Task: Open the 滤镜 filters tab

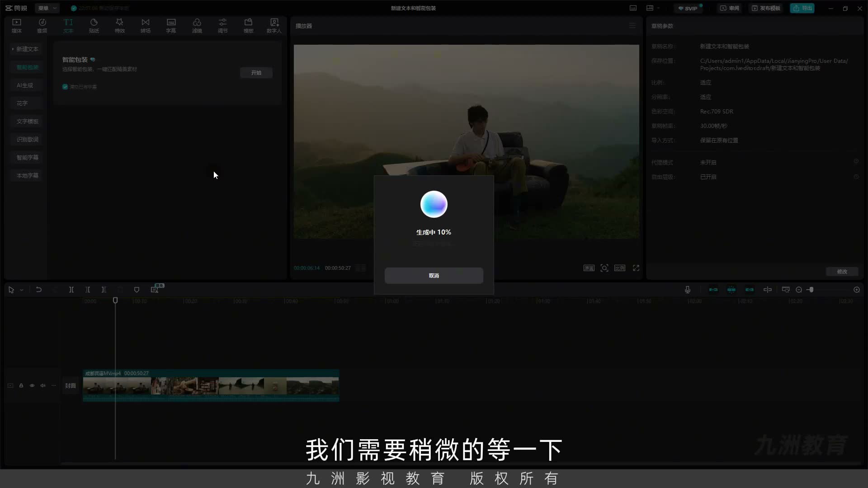Action: tap(197, 26)
